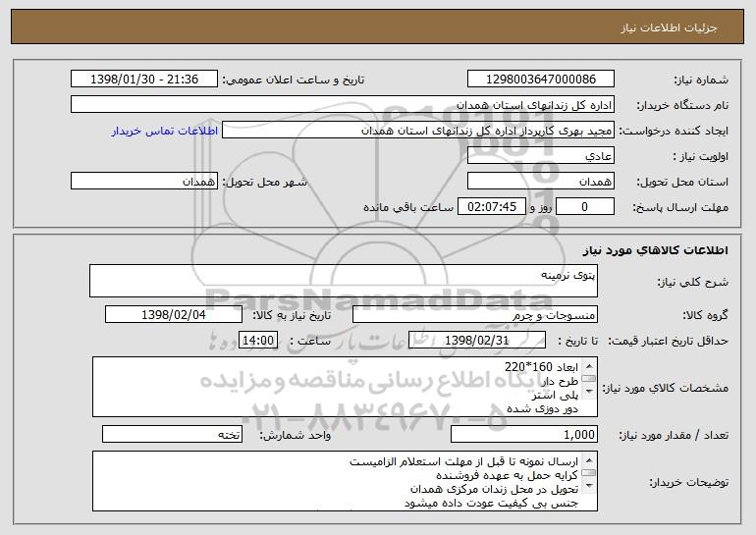The height and width of the screenshot is (535, 756).
Task: Click the text دور دوزی شده
Action: click(542, 408)
